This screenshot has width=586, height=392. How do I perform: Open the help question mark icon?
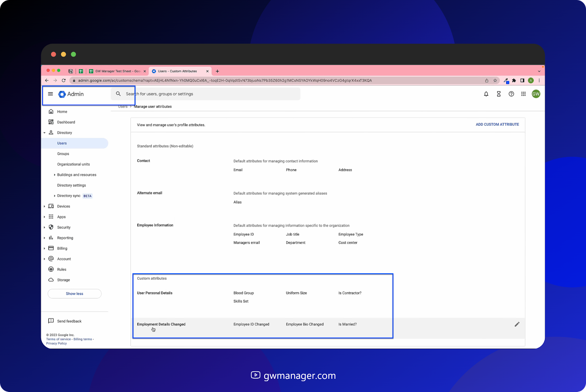[x=511, y=94]
